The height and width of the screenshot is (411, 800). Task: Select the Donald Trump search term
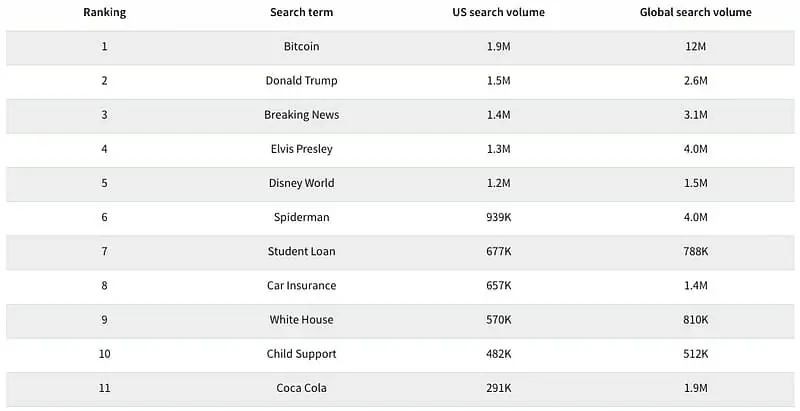[x=301, y=81]
